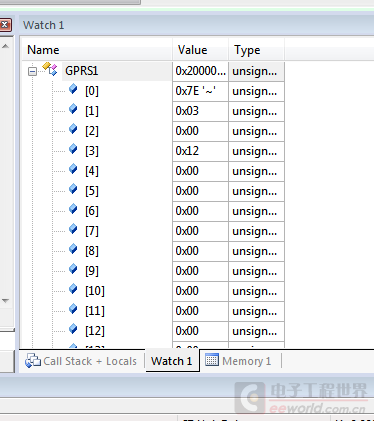Click the left panel scroll up arrow
374x421 pixels.
pos(5,46)
